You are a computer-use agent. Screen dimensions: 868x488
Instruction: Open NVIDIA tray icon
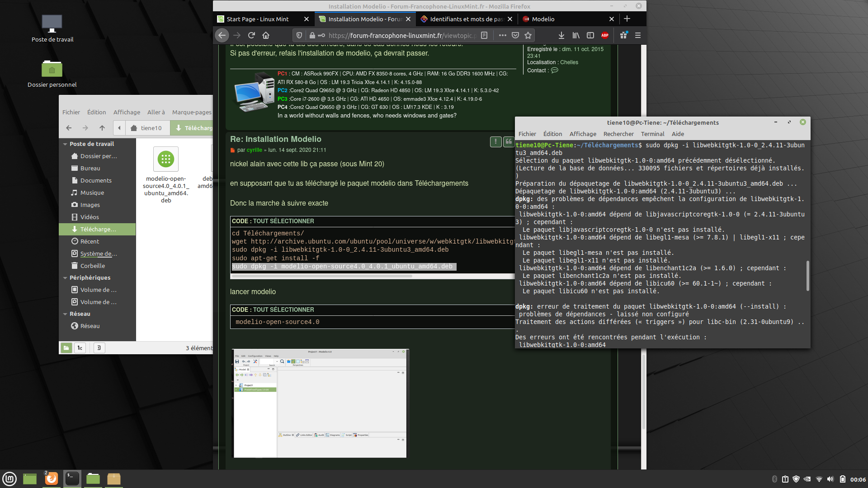pyautogui.click(x=807, y=479)
